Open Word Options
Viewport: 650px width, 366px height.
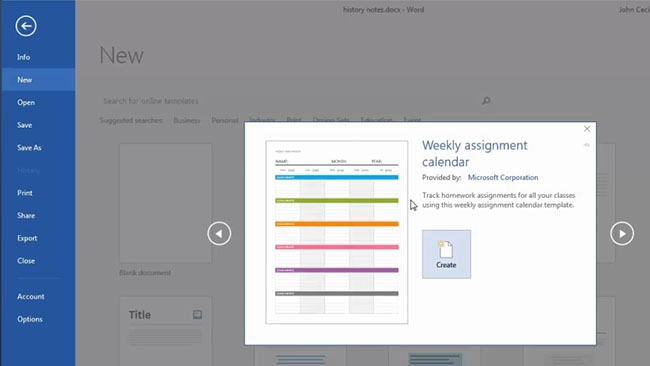(30, 319)
